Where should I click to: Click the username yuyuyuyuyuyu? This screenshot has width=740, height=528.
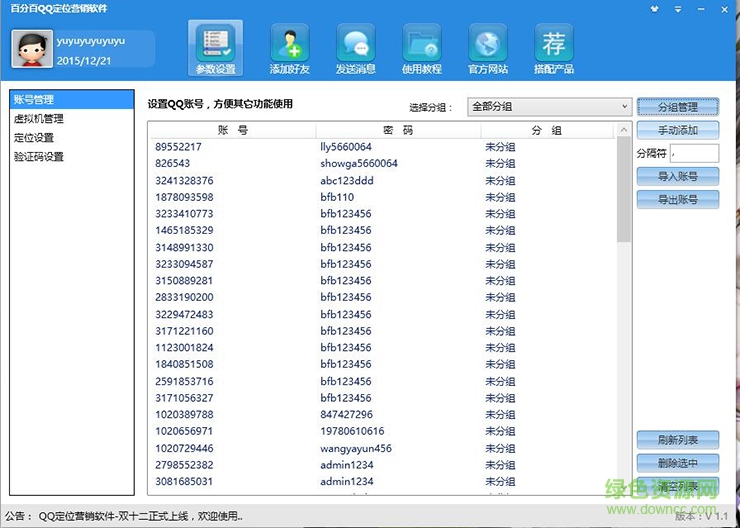pos(91,41)
